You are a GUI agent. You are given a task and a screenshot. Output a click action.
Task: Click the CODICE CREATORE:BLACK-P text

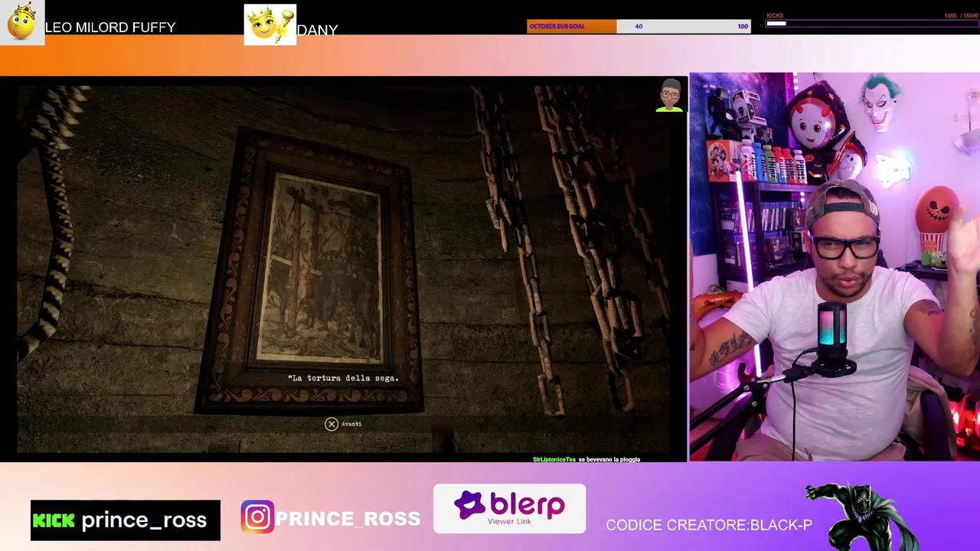click(709, 525)
